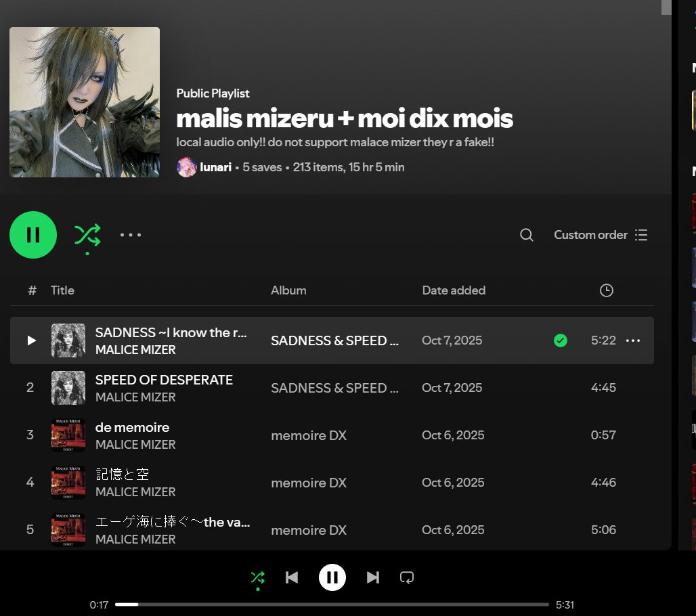This screenshot has width=696, height=616.
Task: Click the 0:17 elapsed time label
Action: [99, 605]
